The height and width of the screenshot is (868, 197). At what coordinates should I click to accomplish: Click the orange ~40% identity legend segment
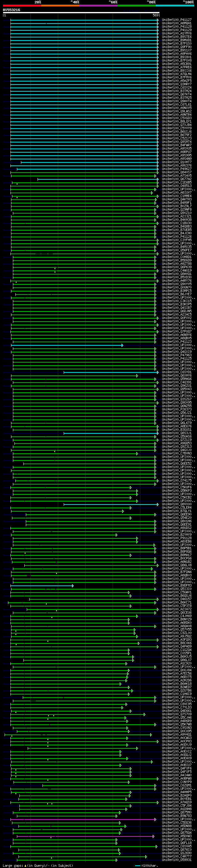60,6
